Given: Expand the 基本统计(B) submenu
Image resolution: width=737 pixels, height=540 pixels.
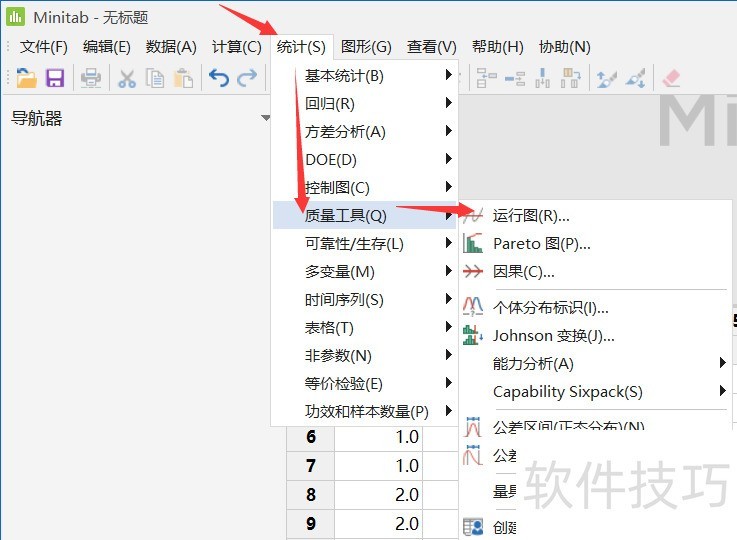Looking at the screenshot, I should (x=364, y=75).
